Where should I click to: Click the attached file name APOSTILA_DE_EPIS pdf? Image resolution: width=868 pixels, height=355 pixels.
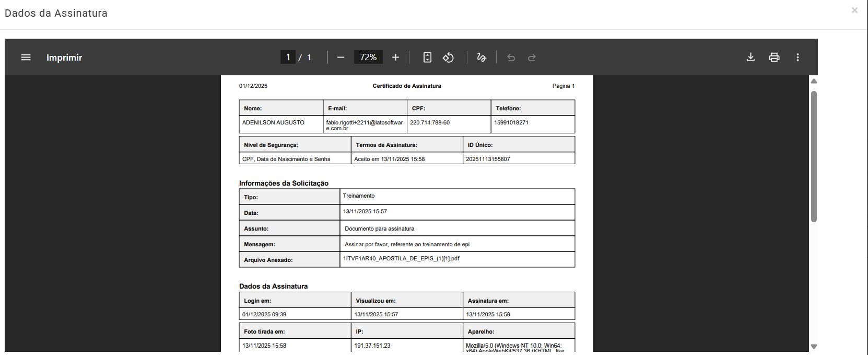[401, 259]
